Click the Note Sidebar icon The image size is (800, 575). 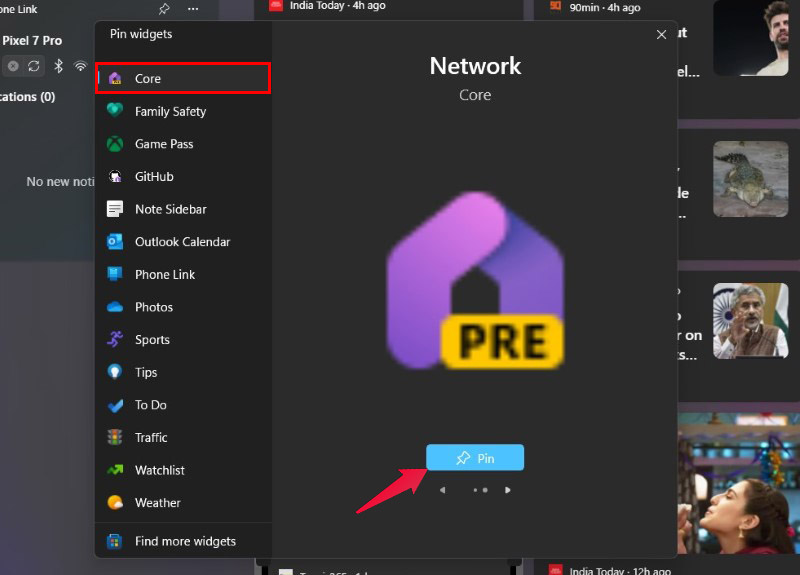[115, 209]
